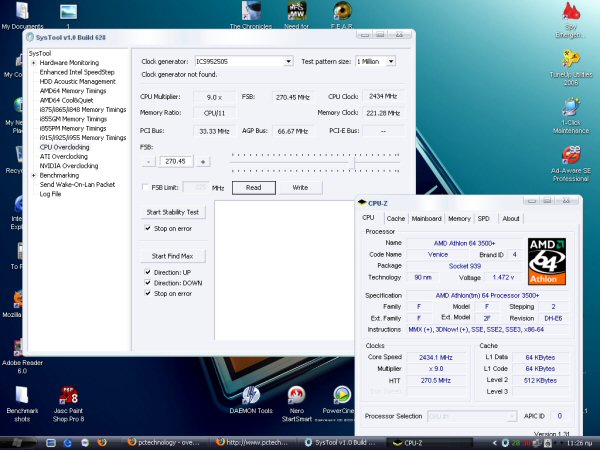Viewport: 600px width, 450px height.
Task: Select AMD64 Cool&Quiet in the tree
Action: click(x=67, y=100)
